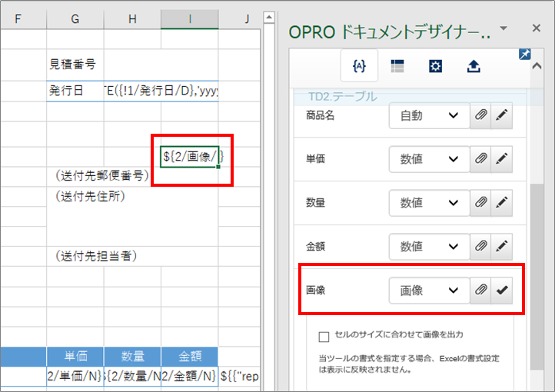Select column header I
The height and width of the screenshot is (392, 555).
(x=189, y=18)
